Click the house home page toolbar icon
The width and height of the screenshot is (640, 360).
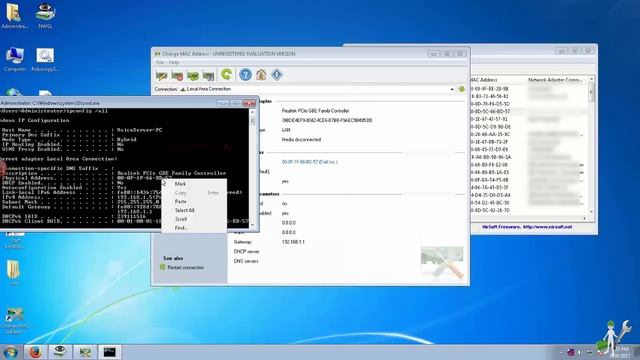261,75
